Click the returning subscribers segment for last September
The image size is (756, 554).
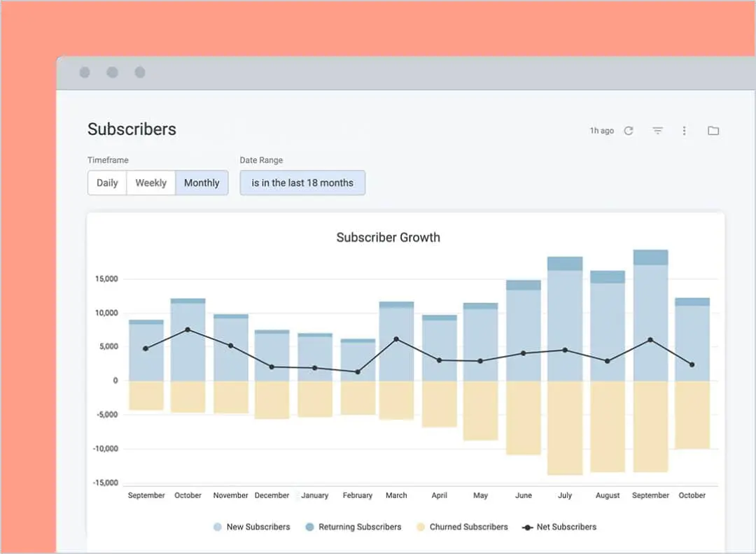click(650, 257)
